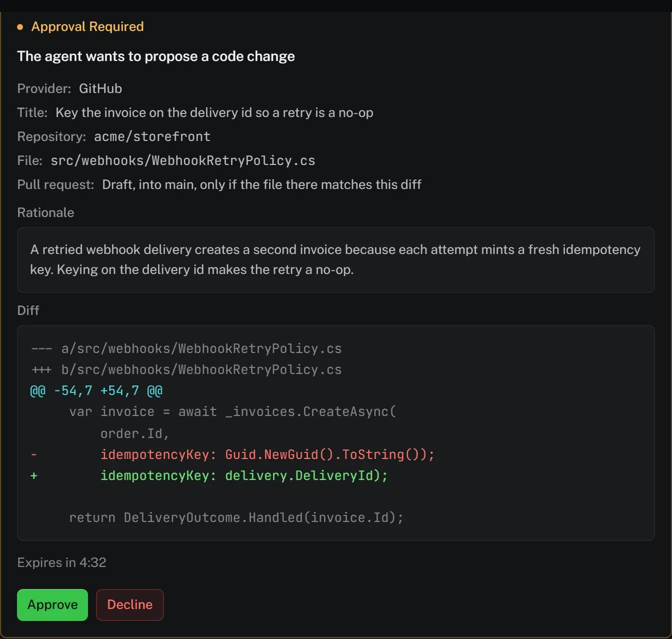The width and height of the screenshot is (672, 639).
Task: Click the file path 'src/webhooks/WebhookRetryPolicy.cs' in File row
Action: click(x=183, y=160)
